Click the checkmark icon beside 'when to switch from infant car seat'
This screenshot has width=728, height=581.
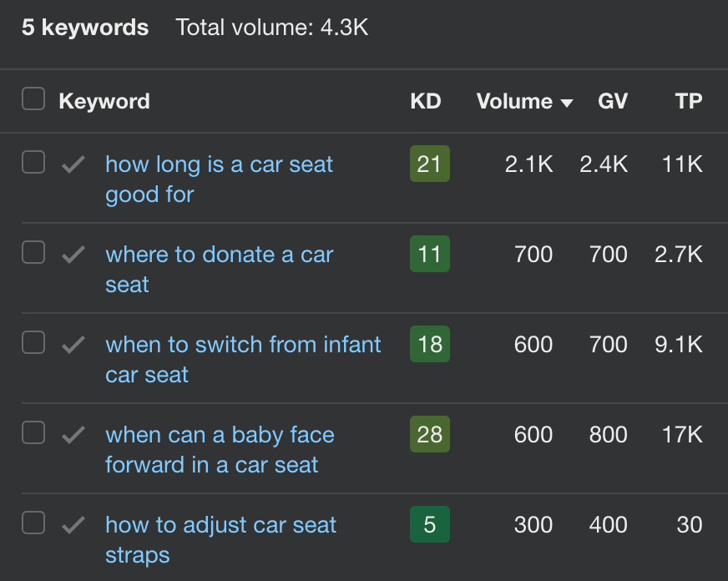(x=73, y=344)
